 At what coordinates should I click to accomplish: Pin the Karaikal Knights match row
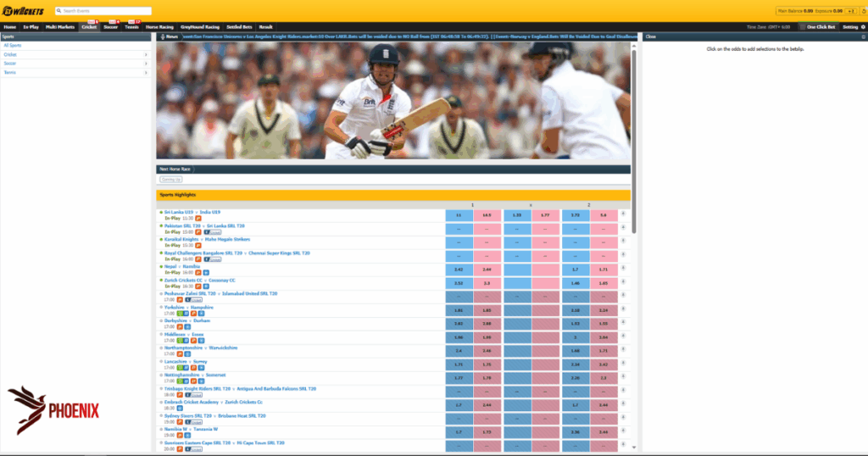[x=623, y=241]
